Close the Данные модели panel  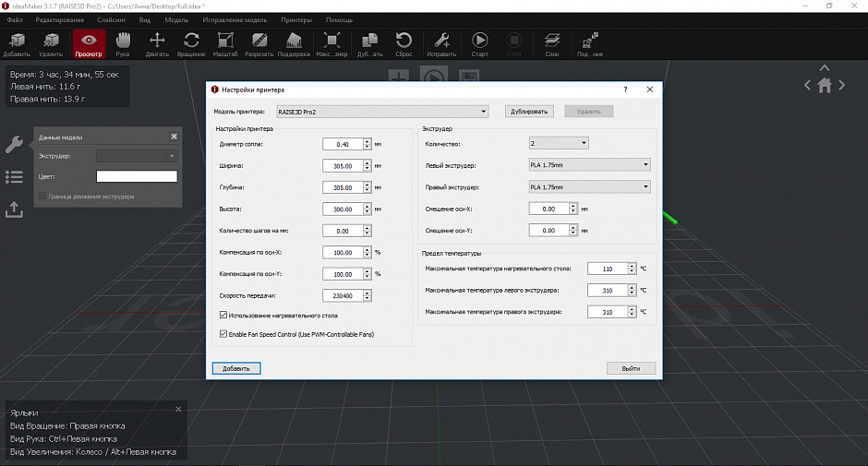click(x=174, y=137)
